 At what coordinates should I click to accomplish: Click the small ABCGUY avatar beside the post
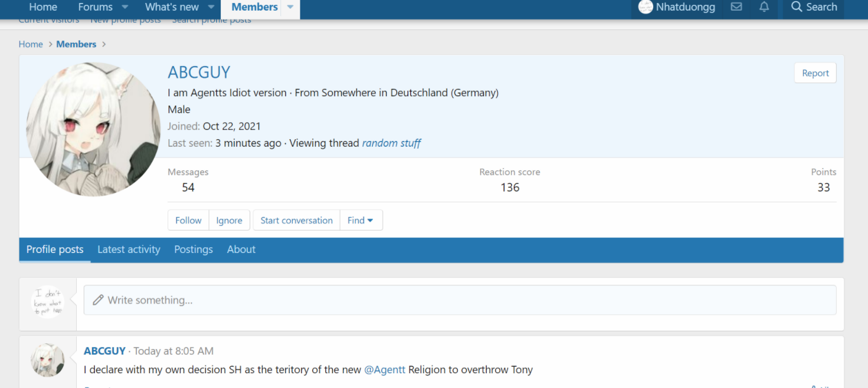(x=47, y=360)
